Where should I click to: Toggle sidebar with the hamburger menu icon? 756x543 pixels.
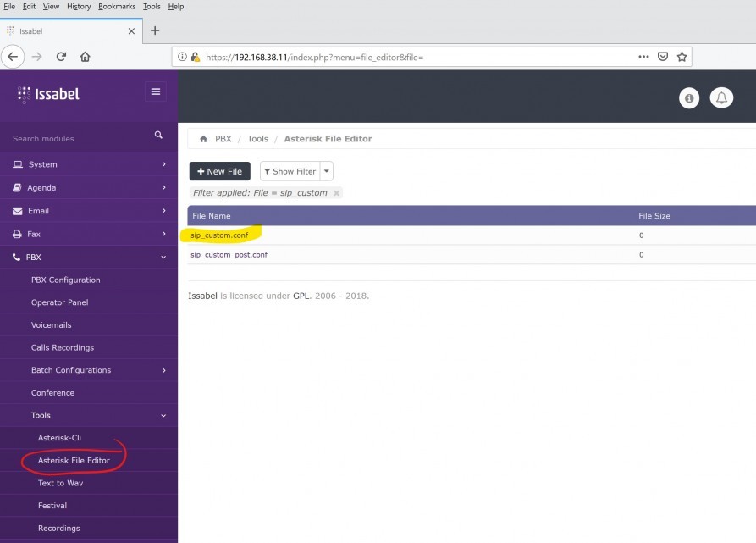(x=156, y=91)
